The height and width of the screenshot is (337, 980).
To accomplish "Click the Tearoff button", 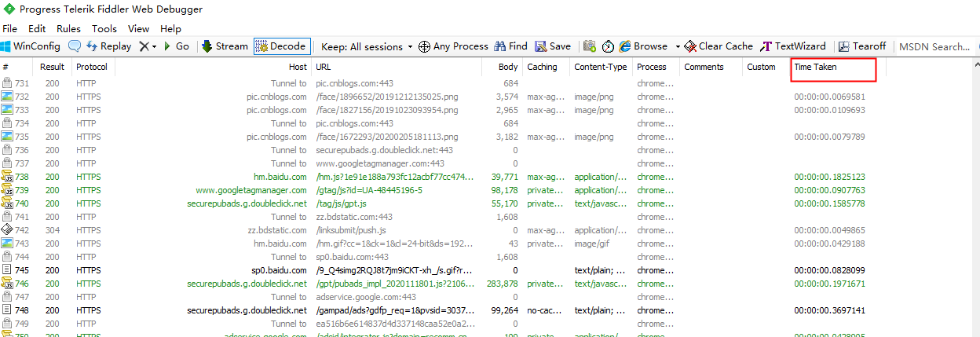I will click(x=863, y=46).
